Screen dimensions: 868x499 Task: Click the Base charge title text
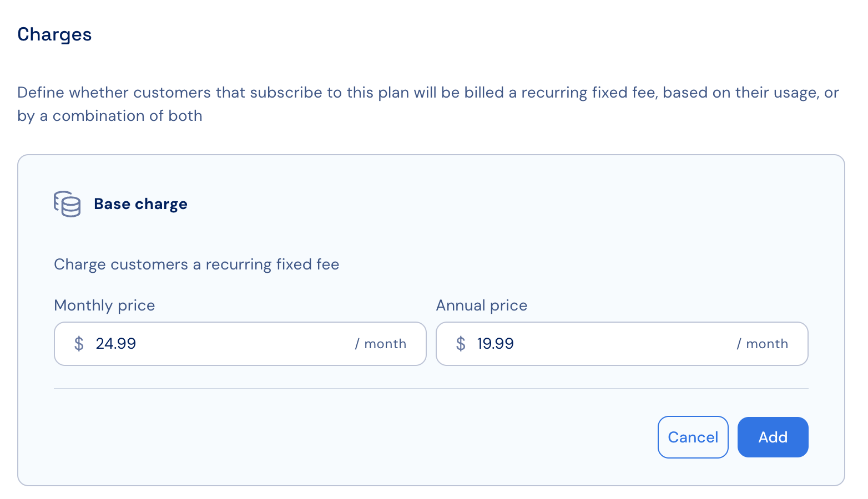141,204
